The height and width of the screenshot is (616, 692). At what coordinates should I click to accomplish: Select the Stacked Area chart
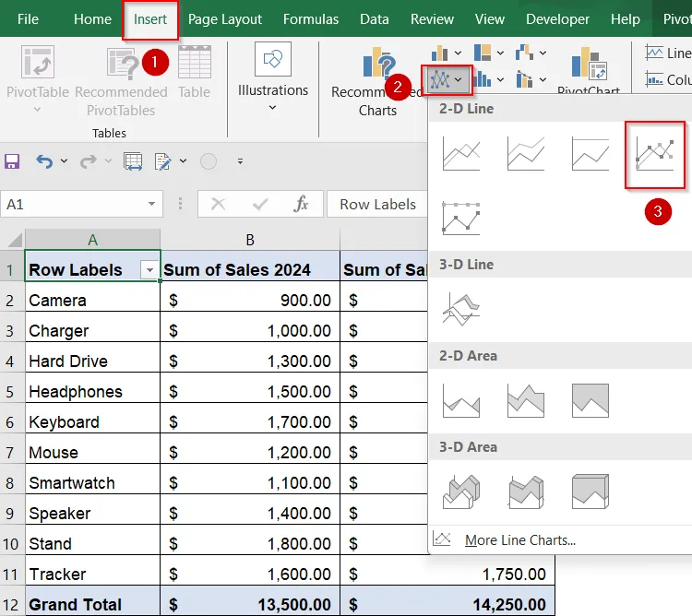pyautogui.click(x=526, y=400)
